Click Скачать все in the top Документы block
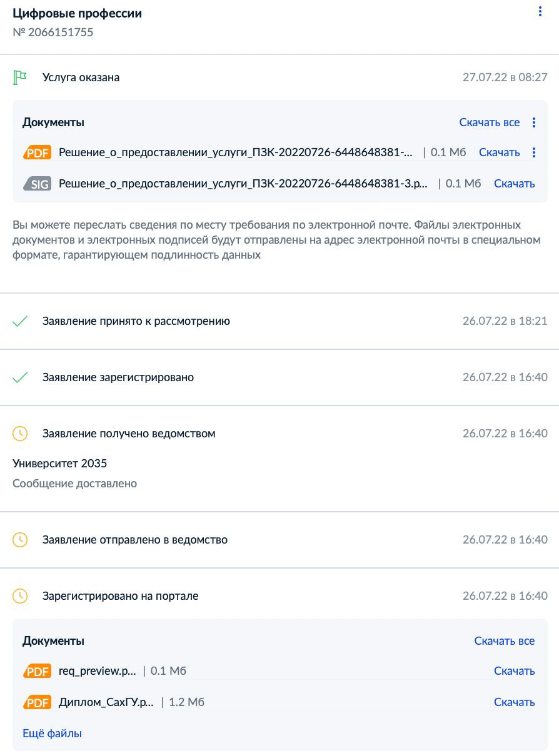Image resolution: width=559 pixels, height=756 pixels. coord(490,122)
